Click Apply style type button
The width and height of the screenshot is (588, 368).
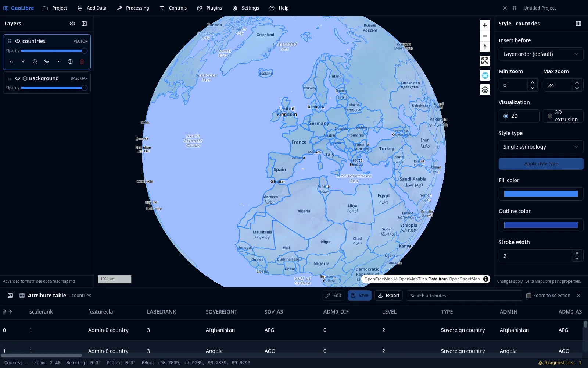tap(541, 164)
